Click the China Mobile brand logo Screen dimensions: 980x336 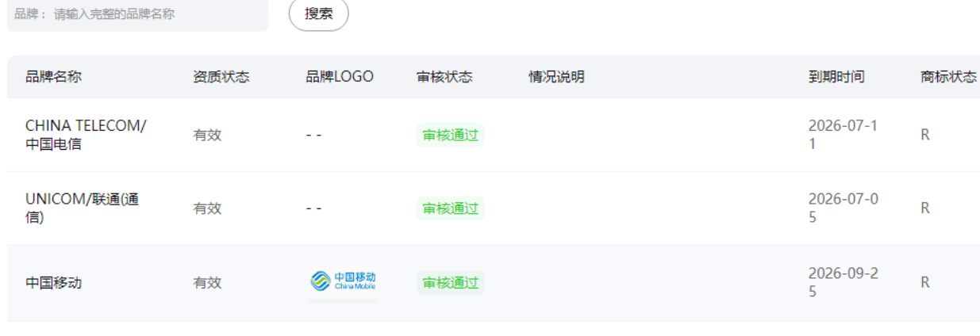[x=343, y=281]
